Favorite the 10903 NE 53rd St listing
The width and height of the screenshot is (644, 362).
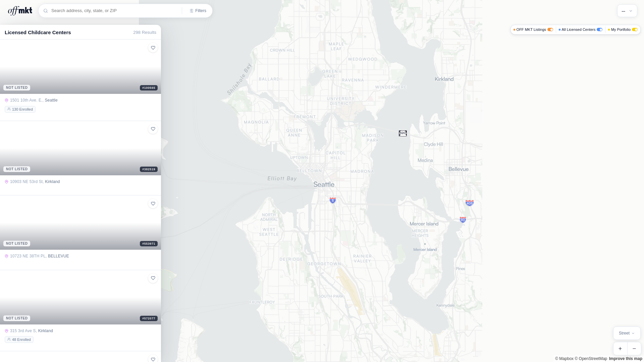coord(153,129)
